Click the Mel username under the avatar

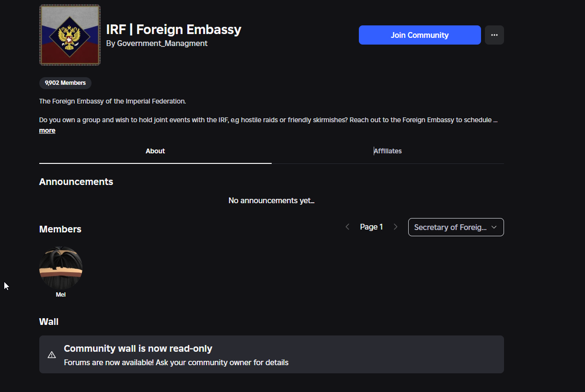(x=61, y=295)
